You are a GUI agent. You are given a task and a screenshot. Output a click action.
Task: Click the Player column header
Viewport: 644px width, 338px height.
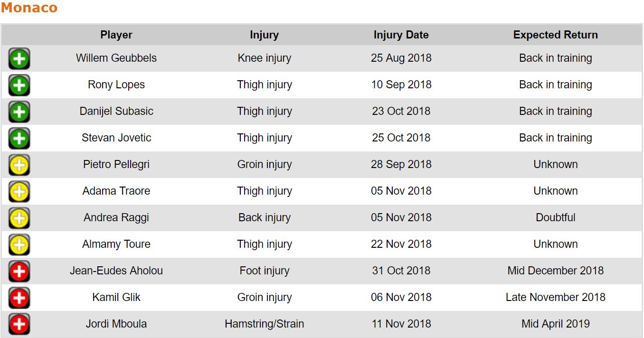pos(116,35)
